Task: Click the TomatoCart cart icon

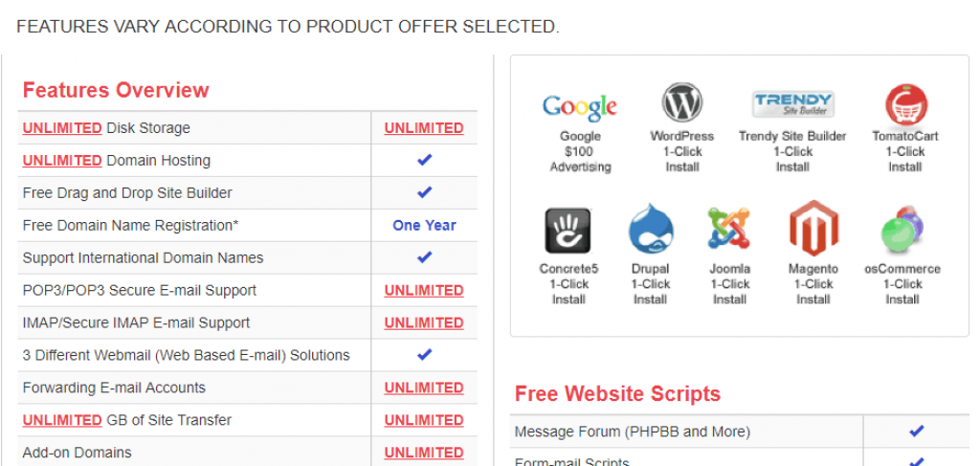Action: point(905,105)
